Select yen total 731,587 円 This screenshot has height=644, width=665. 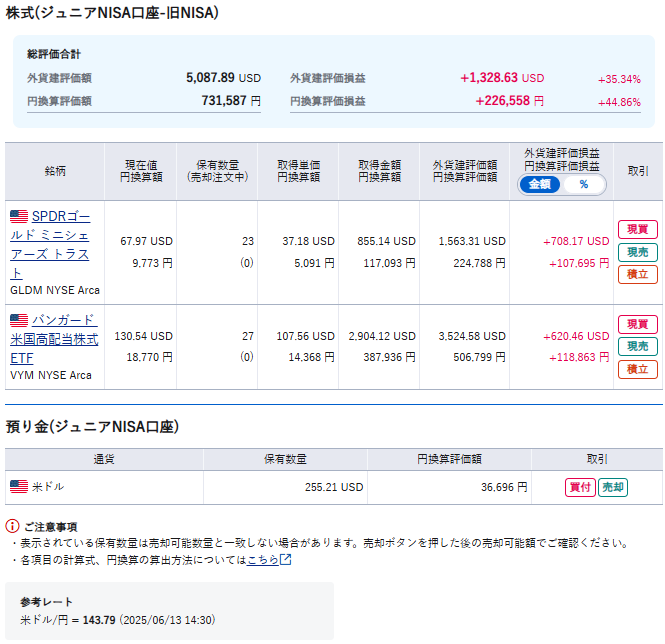(x=231, y=101)
